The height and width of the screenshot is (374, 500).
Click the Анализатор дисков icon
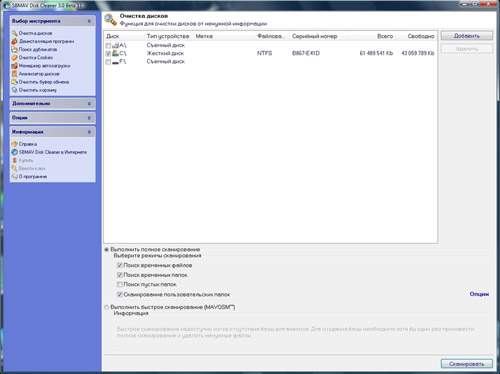click(14, 74)
